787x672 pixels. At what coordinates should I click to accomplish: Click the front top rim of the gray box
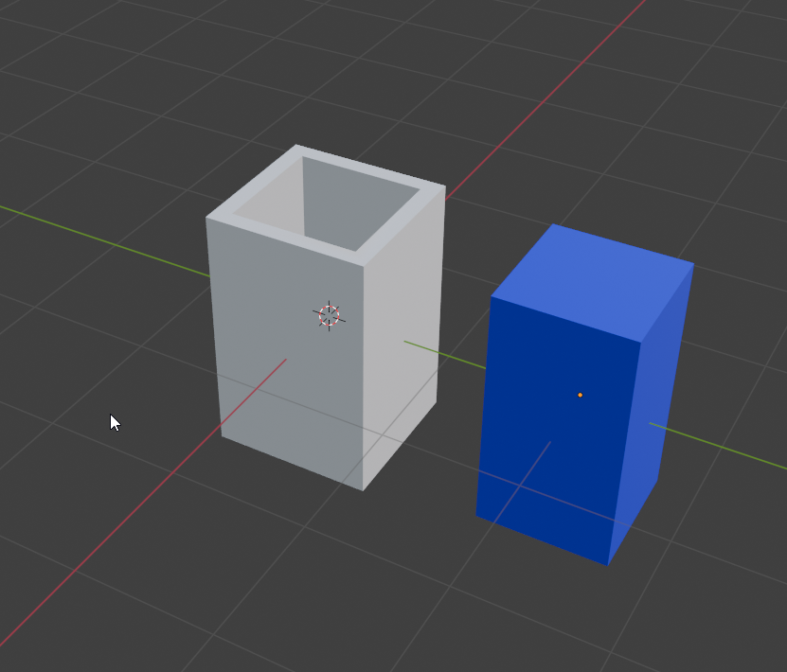tap(286, 239)
